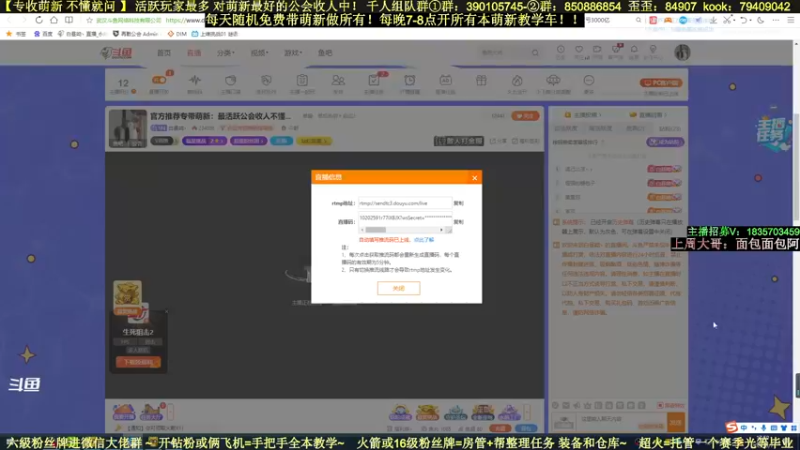This screenshot has height=450, width=800.
Task: Open the notification bell icon in the header
Action: [634, 52]
